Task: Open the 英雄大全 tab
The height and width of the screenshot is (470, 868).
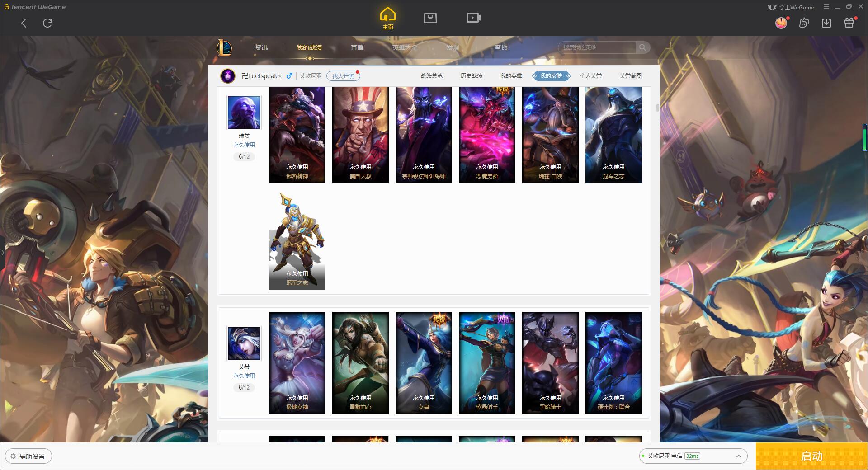Action: [405, 47]
